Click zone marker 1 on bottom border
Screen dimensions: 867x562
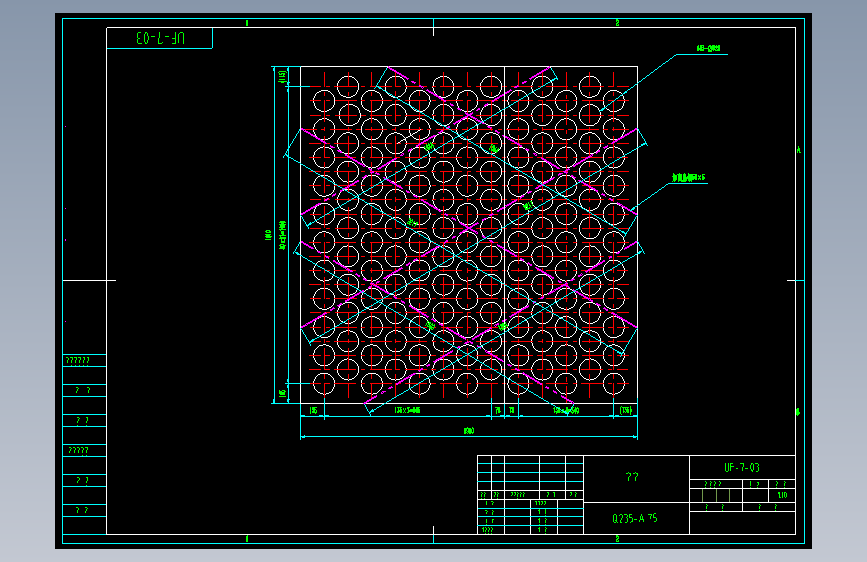point(247,539)
